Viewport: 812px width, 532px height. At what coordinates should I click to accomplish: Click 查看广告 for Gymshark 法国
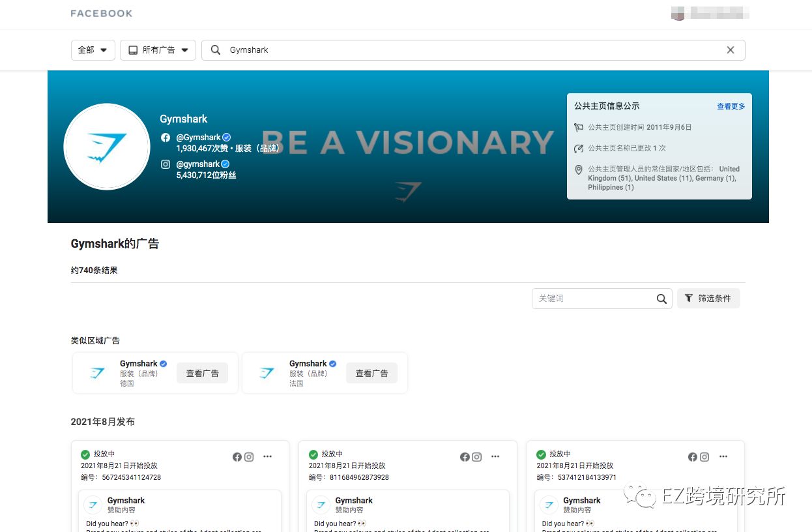371,374
